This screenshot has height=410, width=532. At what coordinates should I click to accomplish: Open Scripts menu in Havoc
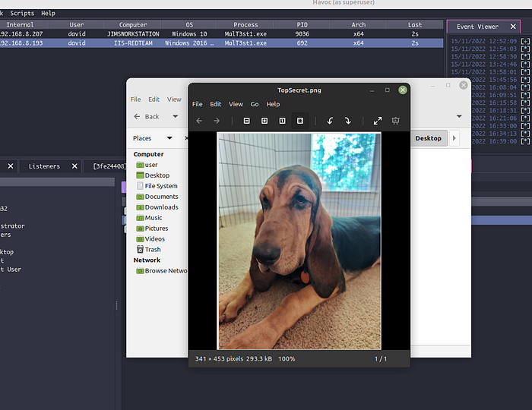pyautogui.click(x=22, y=13)
